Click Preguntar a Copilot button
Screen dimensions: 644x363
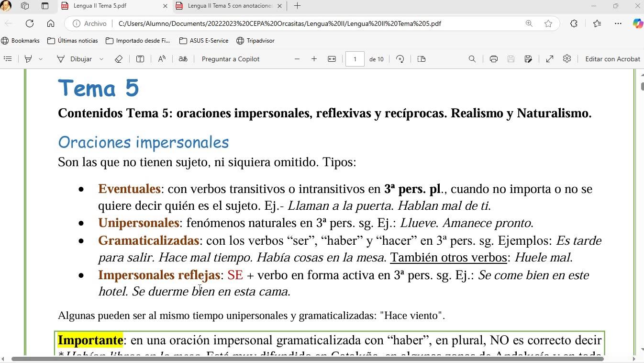(x=231, y=59)
